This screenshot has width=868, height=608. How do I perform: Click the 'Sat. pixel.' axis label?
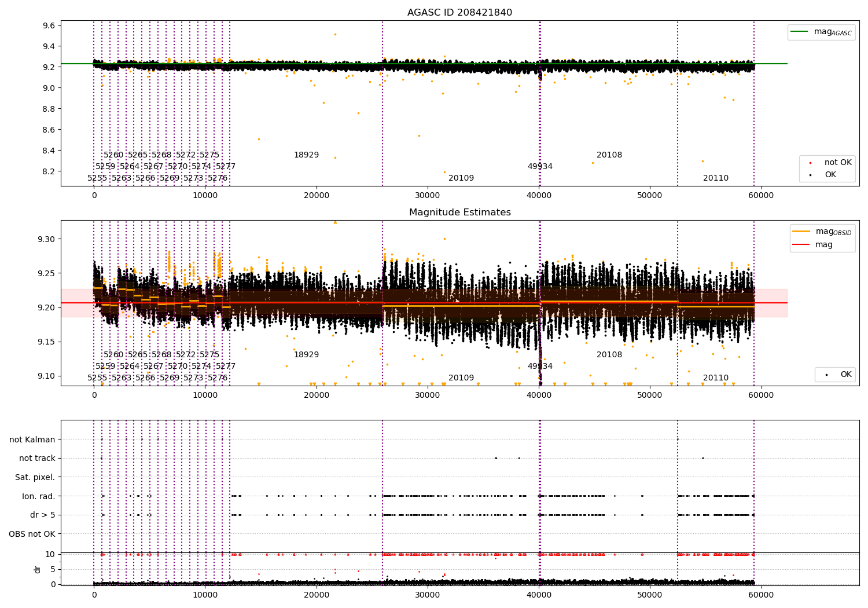[x=35, y=477]
